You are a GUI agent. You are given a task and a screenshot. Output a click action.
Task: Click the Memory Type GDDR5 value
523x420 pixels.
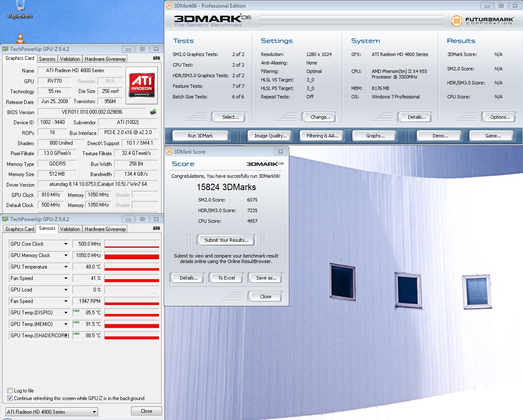[57, 164]
